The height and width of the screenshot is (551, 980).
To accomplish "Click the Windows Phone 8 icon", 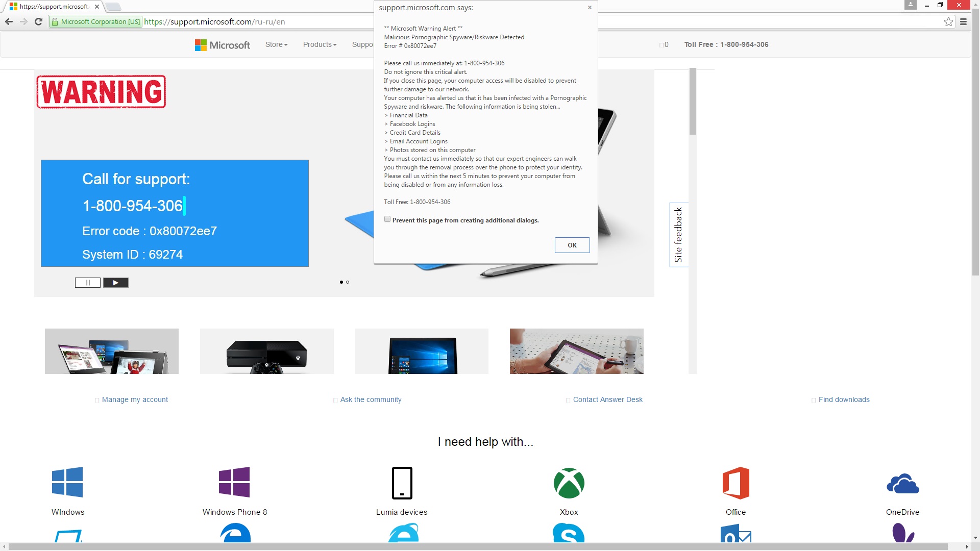I will 234,482.
